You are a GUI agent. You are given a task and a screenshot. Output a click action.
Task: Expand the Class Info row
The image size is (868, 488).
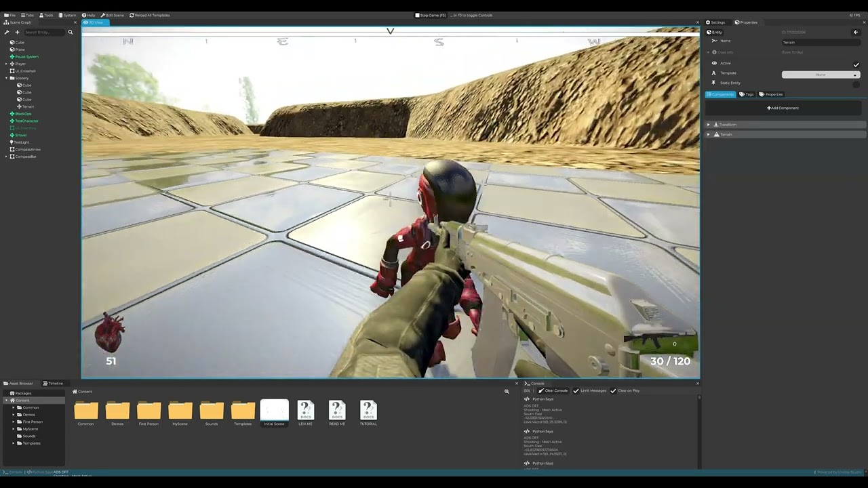pos(709,52)
